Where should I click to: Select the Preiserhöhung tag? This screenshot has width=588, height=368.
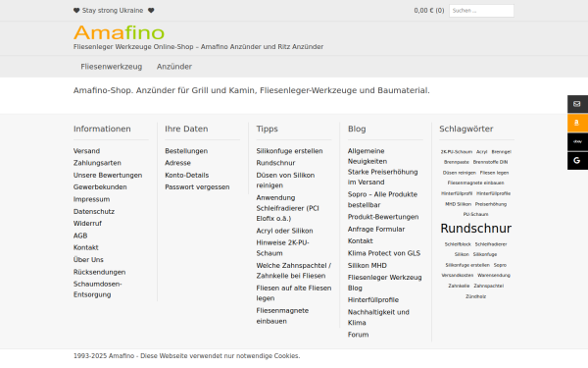pyautogui.click(x=491, y=204)
